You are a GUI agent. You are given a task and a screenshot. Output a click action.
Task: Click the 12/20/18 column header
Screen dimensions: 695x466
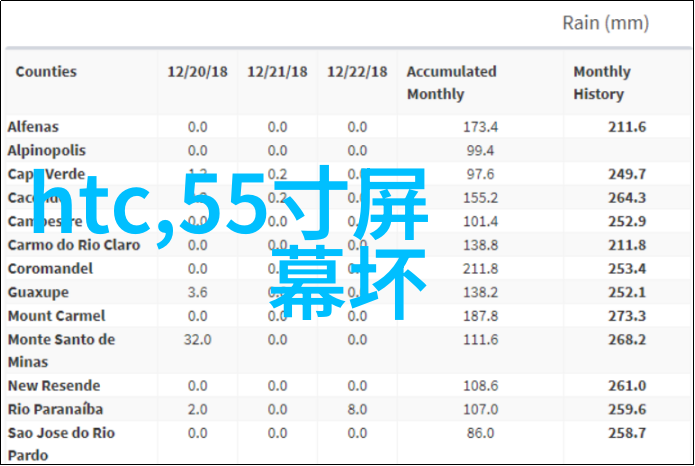point(197,71)
